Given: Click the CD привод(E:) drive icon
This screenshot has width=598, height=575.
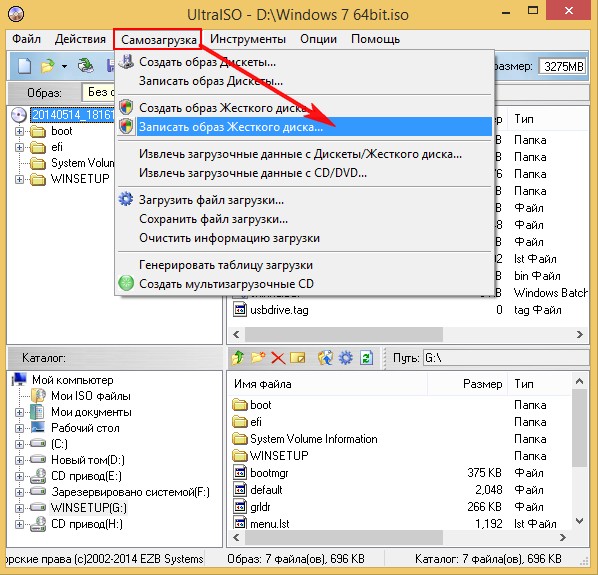Looking at the screenshot, I should point(38,476).
